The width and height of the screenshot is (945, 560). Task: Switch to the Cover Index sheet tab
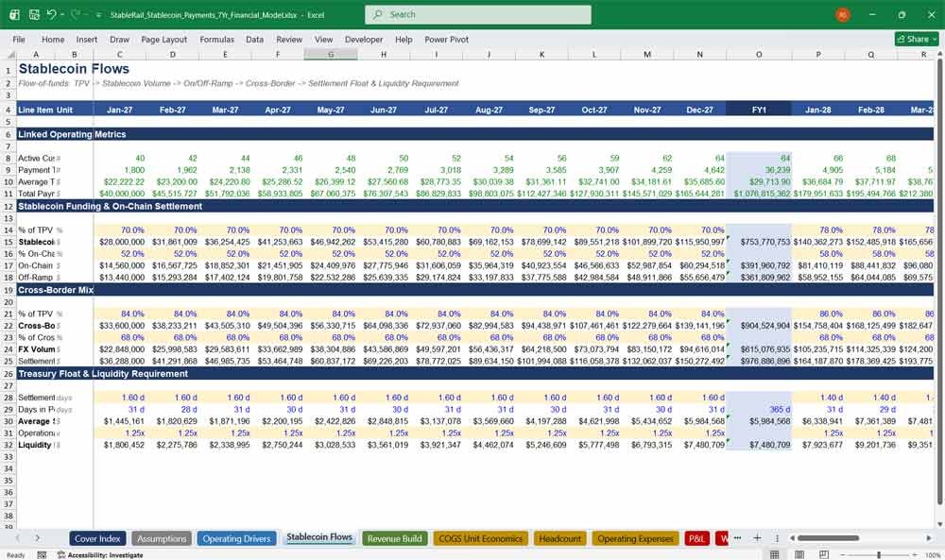[x=97, y=538]
